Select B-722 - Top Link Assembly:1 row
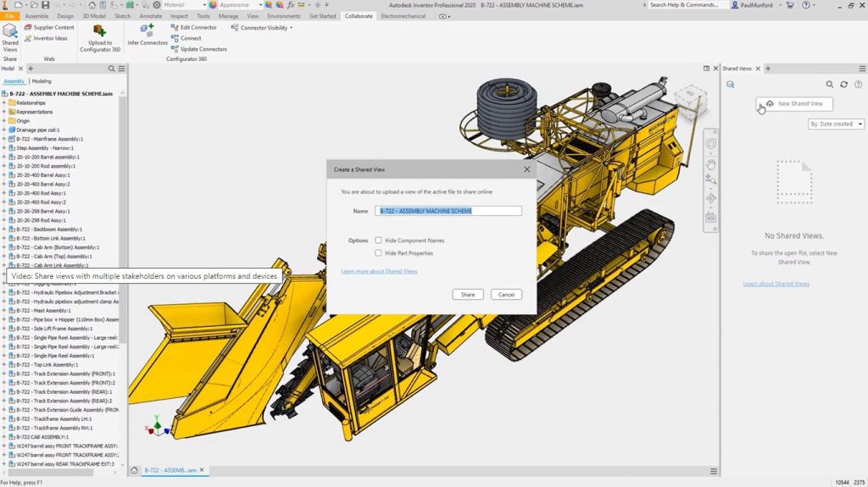This screenshot has width=868, height=487. 47,365
